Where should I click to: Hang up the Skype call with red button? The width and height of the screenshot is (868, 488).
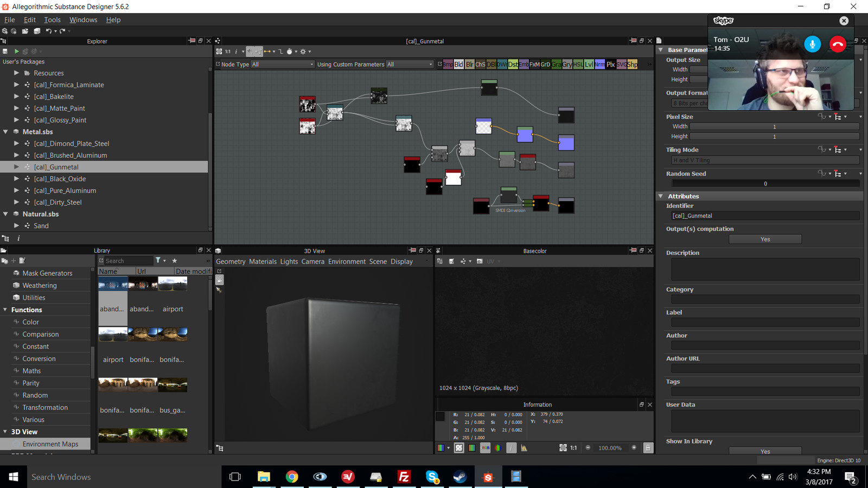click(838, 44)
